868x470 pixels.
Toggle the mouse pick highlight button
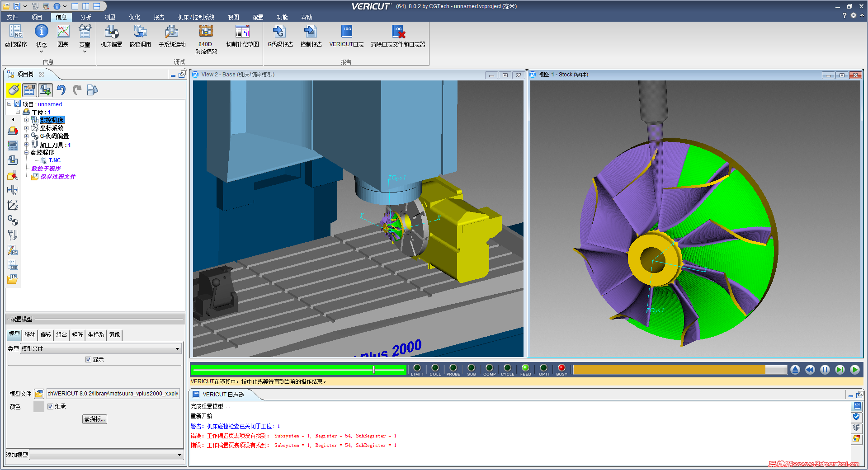point(14,90)
